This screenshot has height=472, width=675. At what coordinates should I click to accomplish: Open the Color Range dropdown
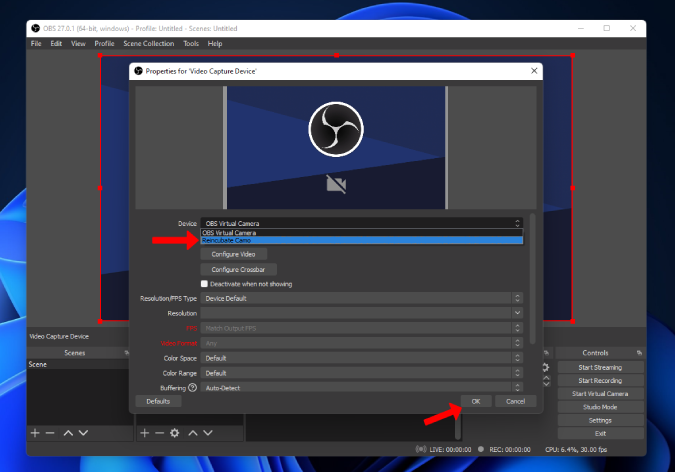point(362,373)
